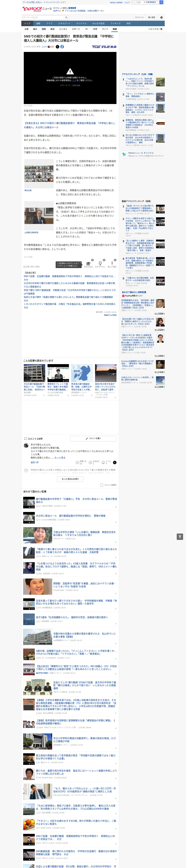Select the ランキング tab
Image resolution: width=186 pixels, height=868 pixels.
pyautogui.click(x=115, y=24)
